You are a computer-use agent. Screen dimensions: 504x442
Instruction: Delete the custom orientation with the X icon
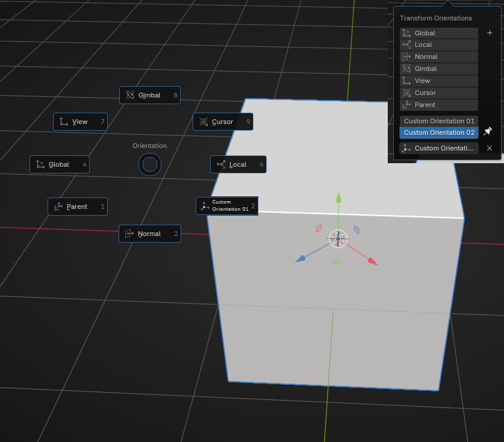[x=490, y=148]
